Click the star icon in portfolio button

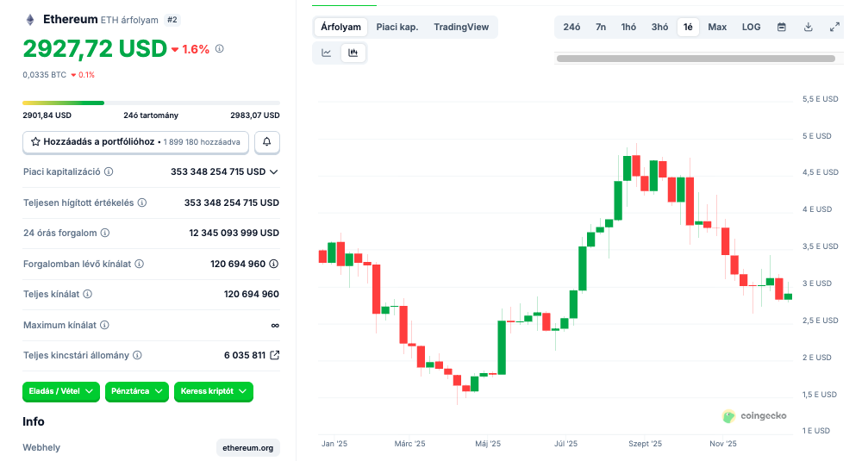pyautogui.click(x=35, y=141)
